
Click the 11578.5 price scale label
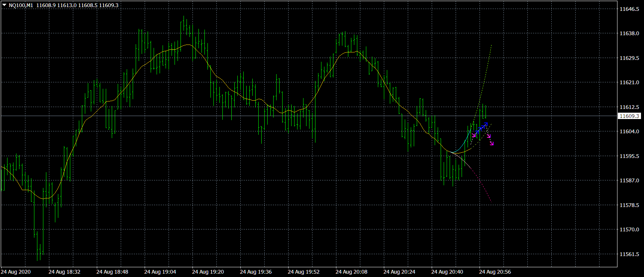tap(629, 205)
